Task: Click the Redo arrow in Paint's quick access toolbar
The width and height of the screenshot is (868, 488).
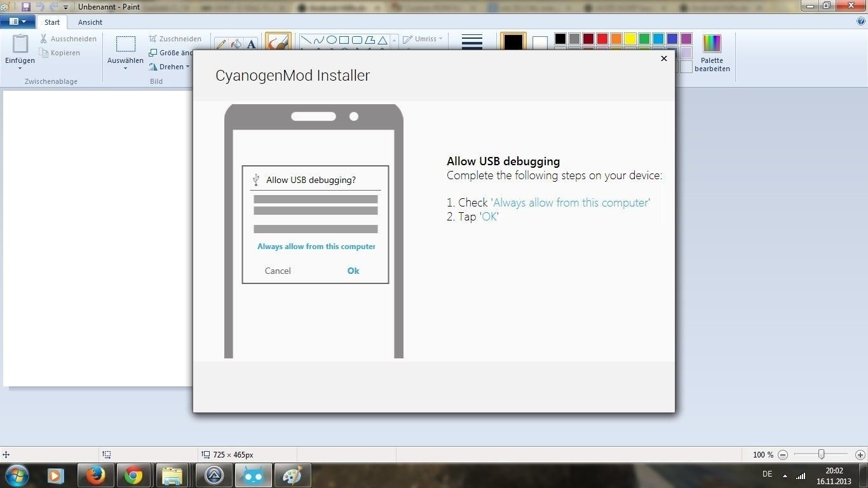Action: coord(53,6)
